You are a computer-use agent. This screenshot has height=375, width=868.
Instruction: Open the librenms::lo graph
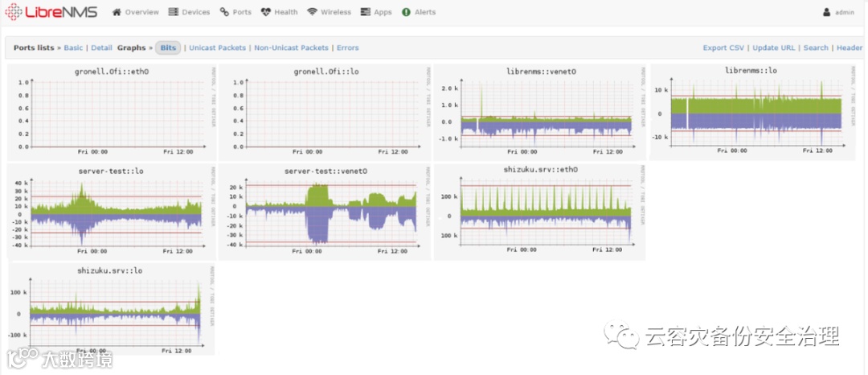tap(753, 113)
